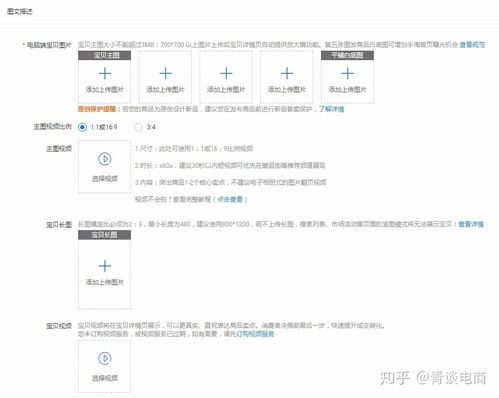499x398 pixels.
Task: Open 了解详情 link in 原创保护提醒
Action: coord(331,109)
